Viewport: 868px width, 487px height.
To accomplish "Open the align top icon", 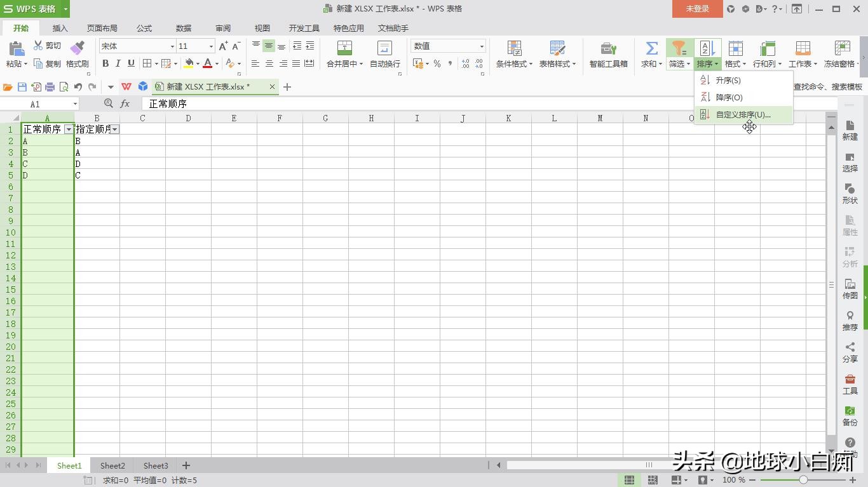I will [x=255, y=46].
